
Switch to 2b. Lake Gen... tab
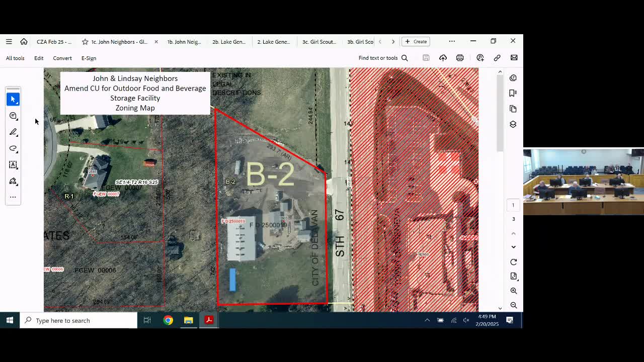[229, 42]
